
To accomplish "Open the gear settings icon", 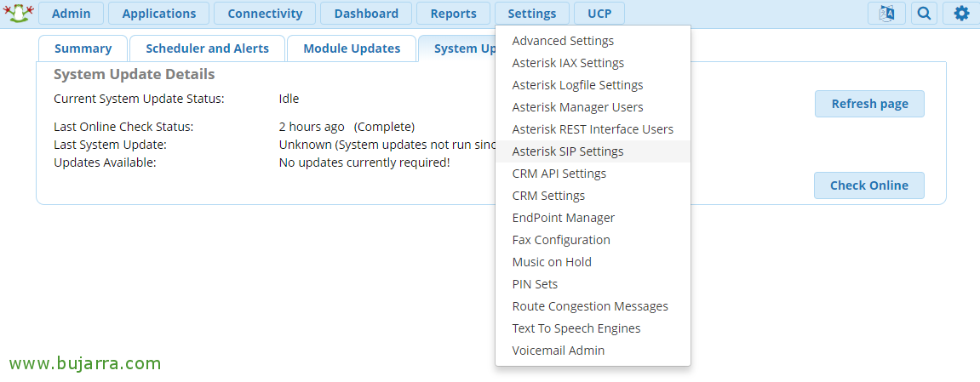I will point(961,13).
